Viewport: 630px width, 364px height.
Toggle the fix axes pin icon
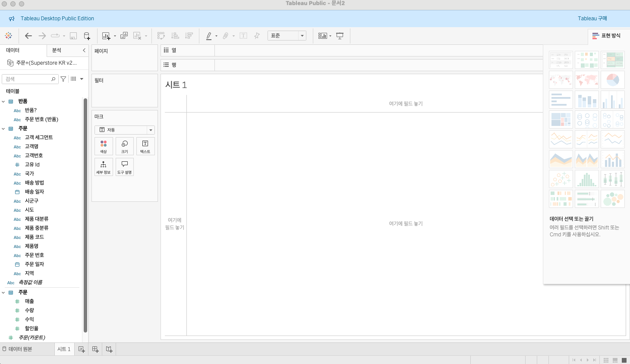pos(257,36)
